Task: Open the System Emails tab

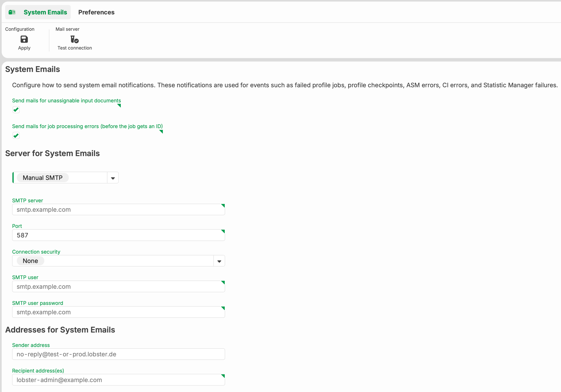Action: pyautogui.click(x=38, y=12)
